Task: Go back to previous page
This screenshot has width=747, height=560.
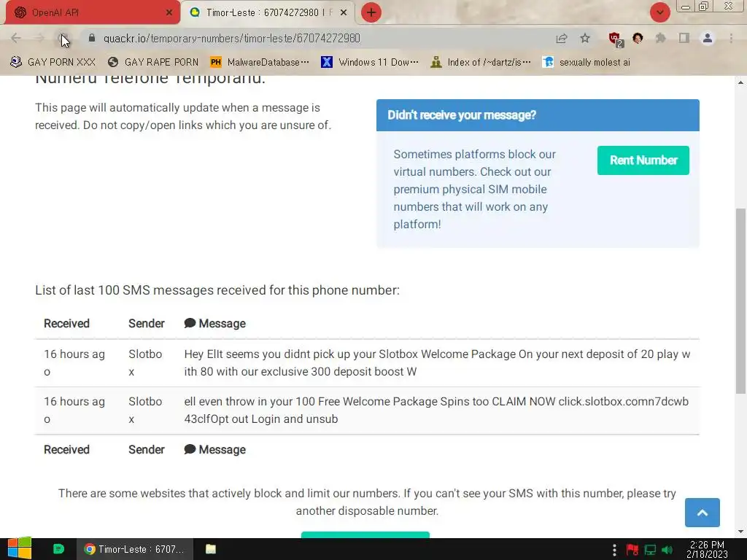Action: pos(16,38)
